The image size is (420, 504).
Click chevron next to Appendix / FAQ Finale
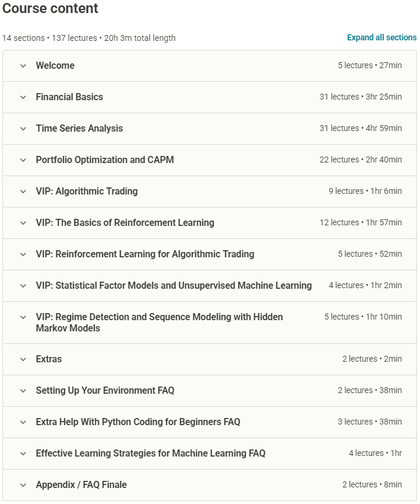click(x=23, y=485)
